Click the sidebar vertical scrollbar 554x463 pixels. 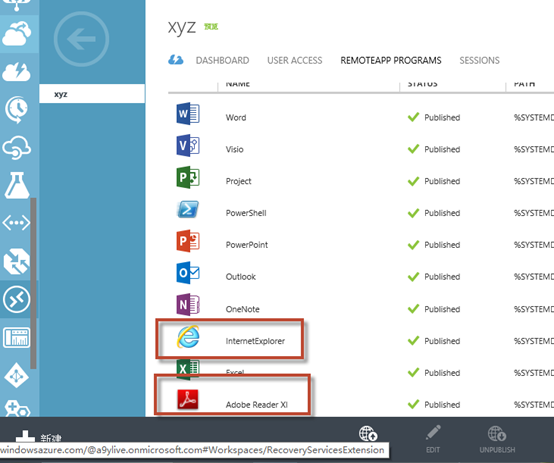[34, 283]
